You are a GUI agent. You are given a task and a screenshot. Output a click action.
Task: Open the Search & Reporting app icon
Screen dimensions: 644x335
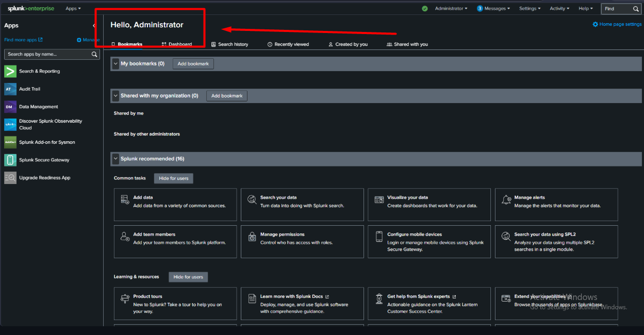[10, 71]
